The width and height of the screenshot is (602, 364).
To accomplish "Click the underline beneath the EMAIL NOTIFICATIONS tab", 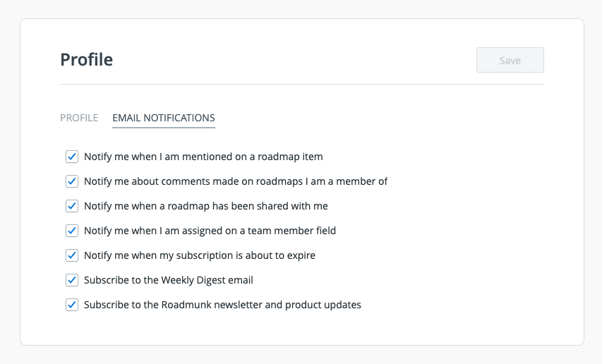I will [164, 128].
